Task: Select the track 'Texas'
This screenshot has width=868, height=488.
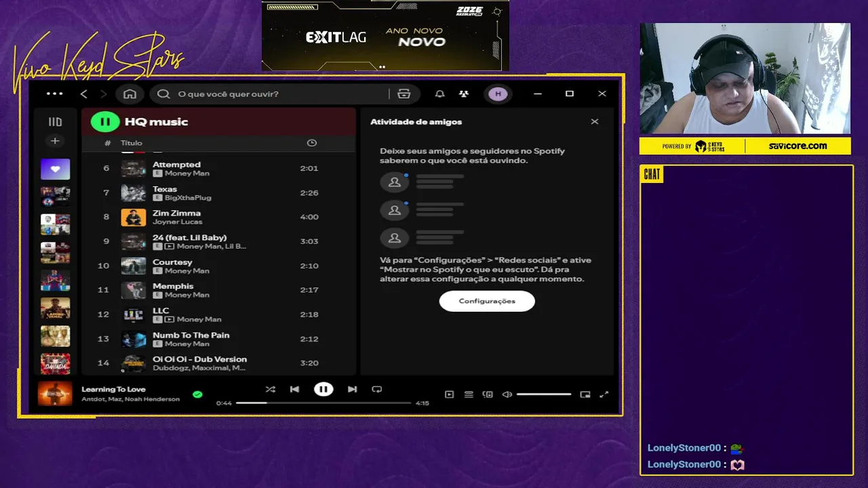Action: pyautogui.click(x=218, y=192)
